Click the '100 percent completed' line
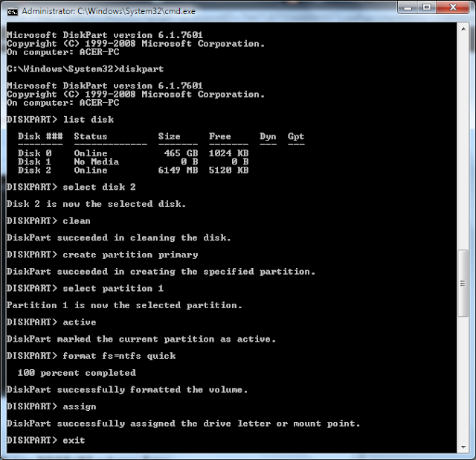 coord(77,373)
